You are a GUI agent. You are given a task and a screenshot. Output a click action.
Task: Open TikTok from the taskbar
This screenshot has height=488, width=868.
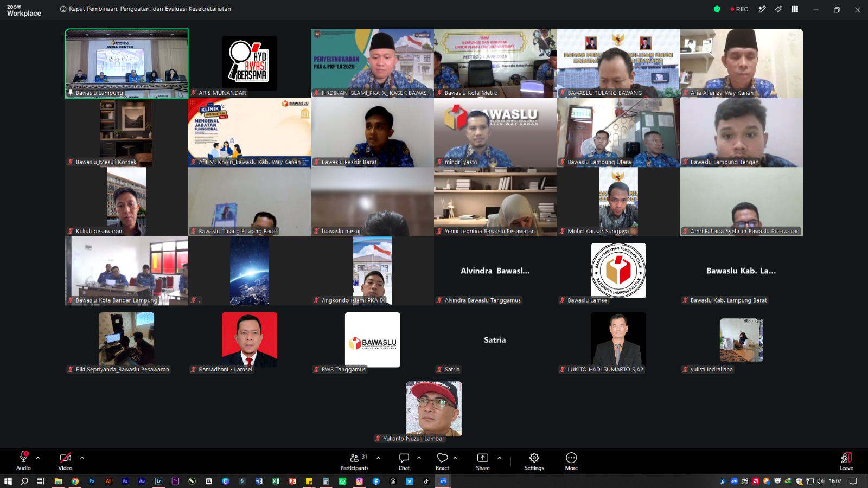point(426,481)
